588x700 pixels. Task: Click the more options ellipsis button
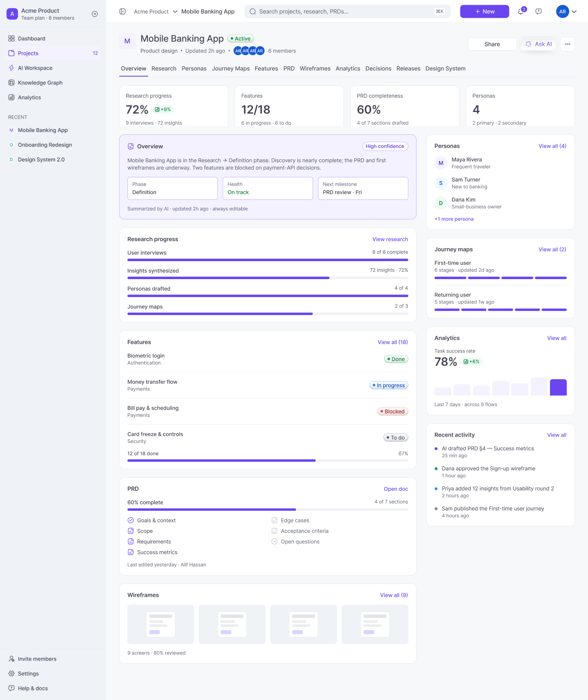[567, 44]
